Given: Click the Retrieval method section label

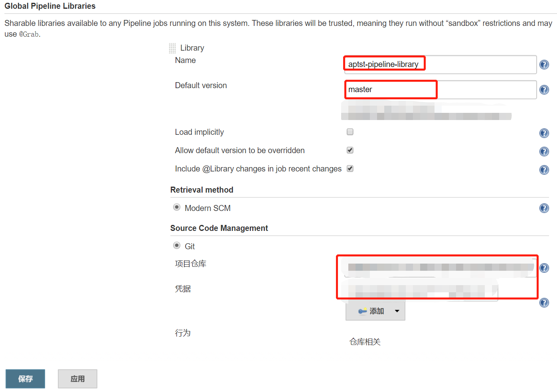Looking at the screenshot, I should [x=202, y=190].
